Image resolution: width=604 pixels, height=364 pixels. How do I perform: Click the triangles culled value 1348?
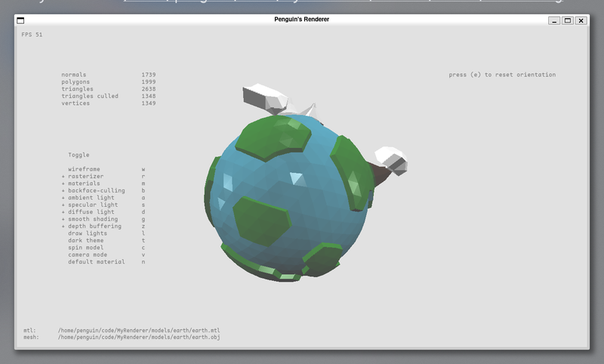click(149, 97)
